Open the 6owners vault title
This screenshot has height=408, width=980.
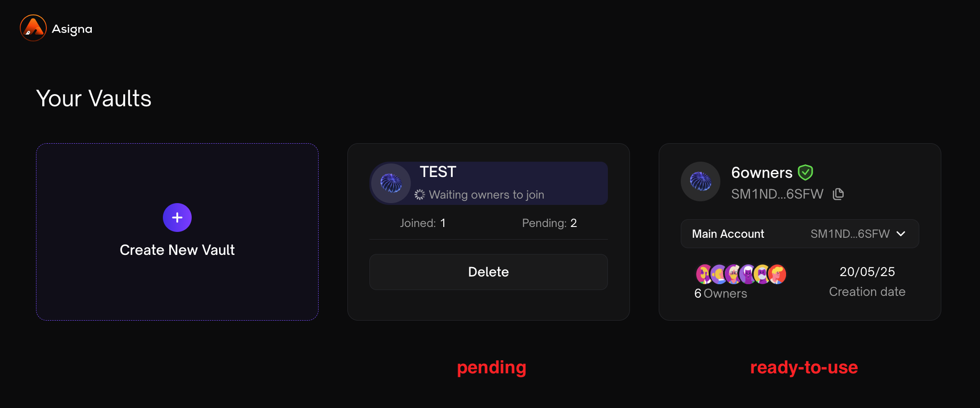761,172
